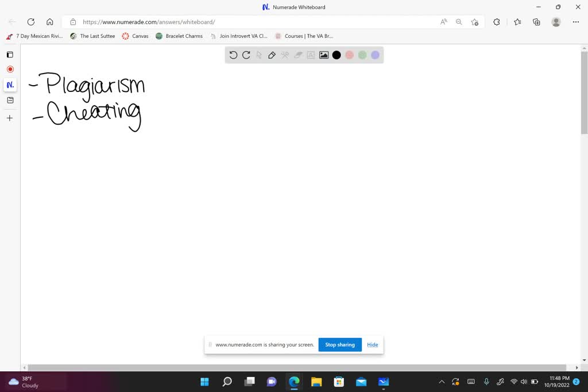The image size is (588, 392).
Task: Activate Read aloud in address bar
Action: tap(444, 22)
